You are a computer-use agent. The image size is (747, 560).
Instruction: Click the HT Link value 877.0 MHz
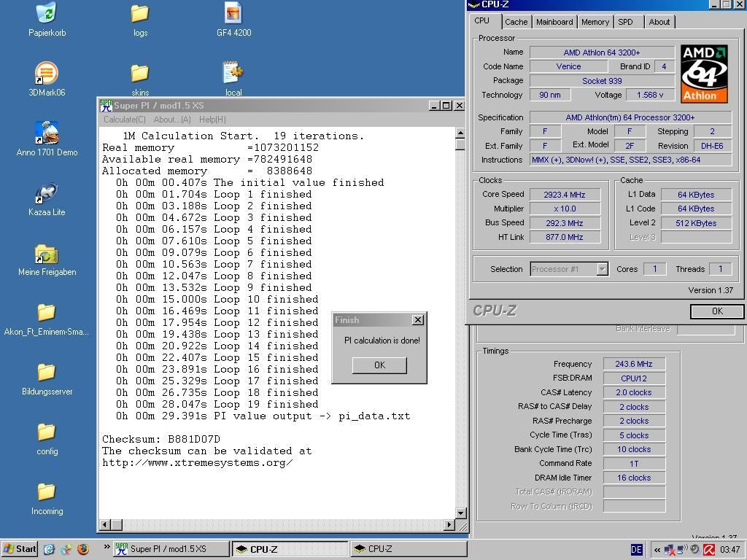(x=565, y=237)
